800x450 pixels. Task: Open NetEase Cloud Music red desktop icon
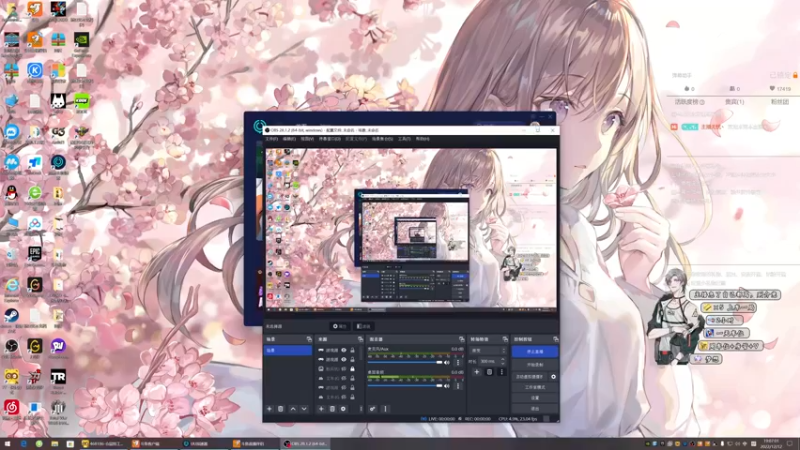[x=11, y=409]
